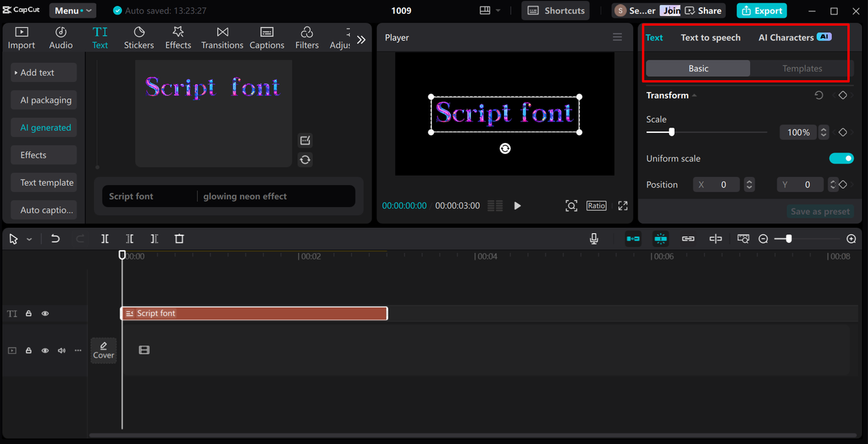Open the Captions panel
This screenshot has width=868, height=444.
coord(267,38)
